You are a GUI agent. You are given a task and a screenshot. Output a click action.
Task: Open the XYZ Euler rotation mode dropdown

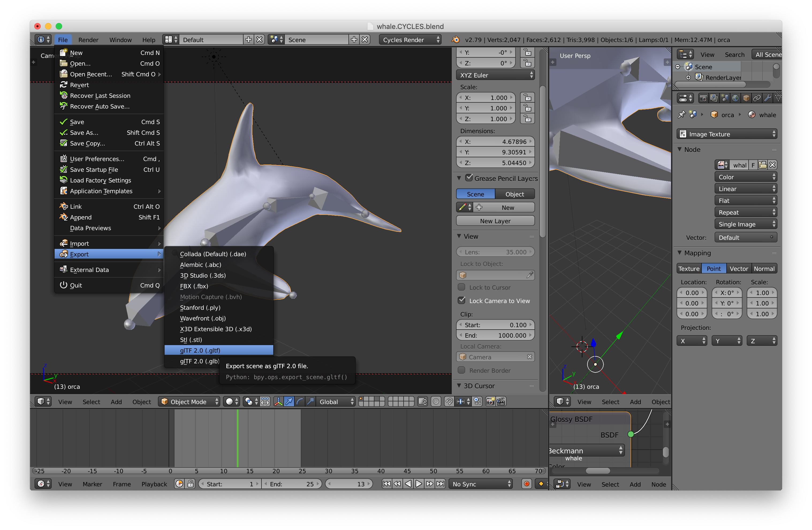(495, 75)
